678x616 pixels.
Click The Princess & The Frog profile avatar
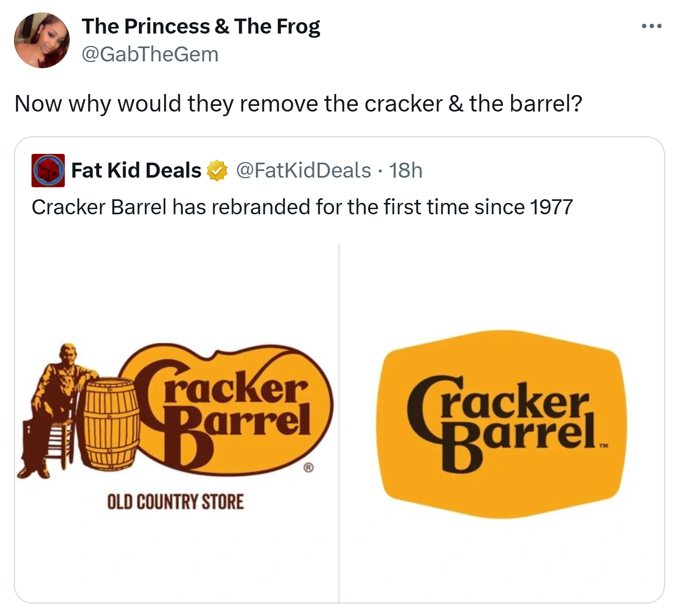(x=42, y=40)
